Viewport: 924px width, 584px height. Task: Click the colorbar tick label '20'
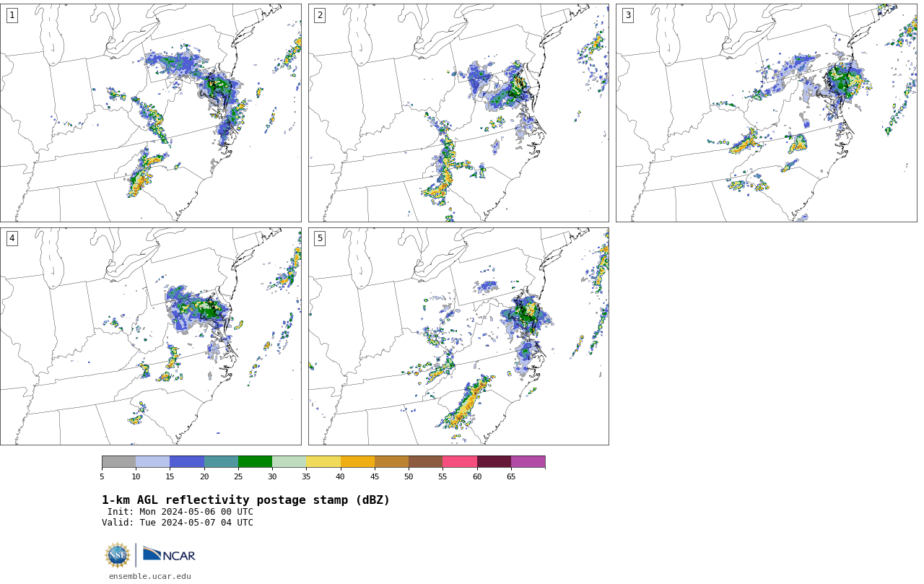[204, 476]
